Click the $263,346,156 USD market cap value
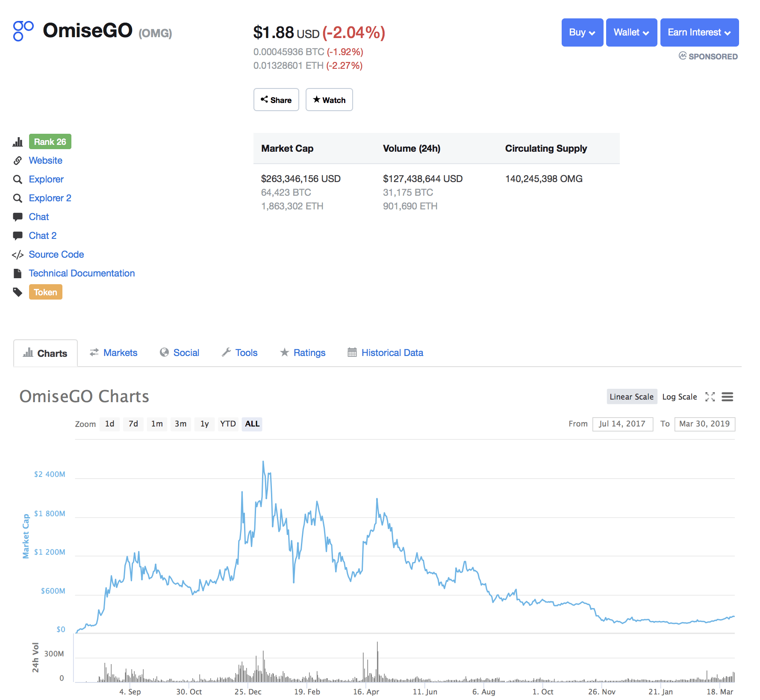 pyautogui.click(x=301, y=179)
